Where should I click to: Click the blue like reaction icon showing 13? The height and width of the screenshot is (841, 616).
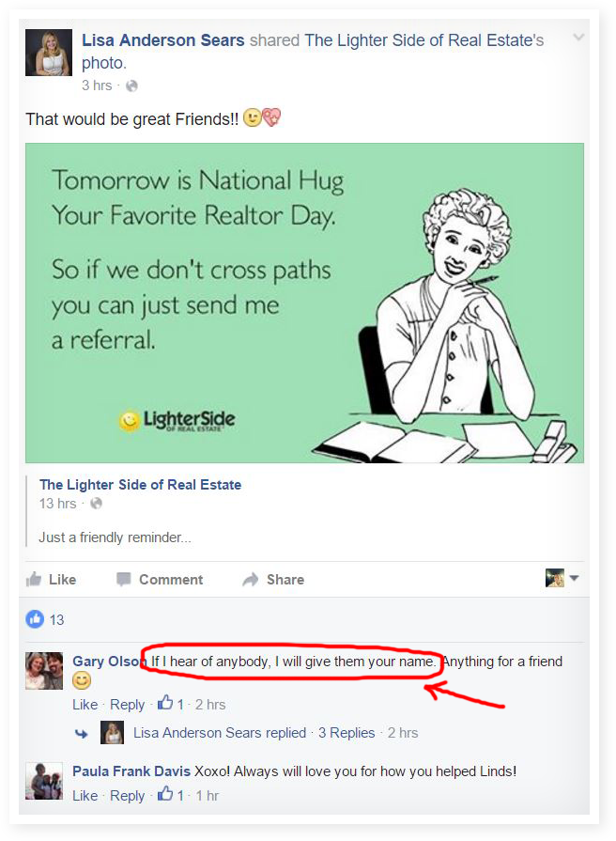(35, 619)
